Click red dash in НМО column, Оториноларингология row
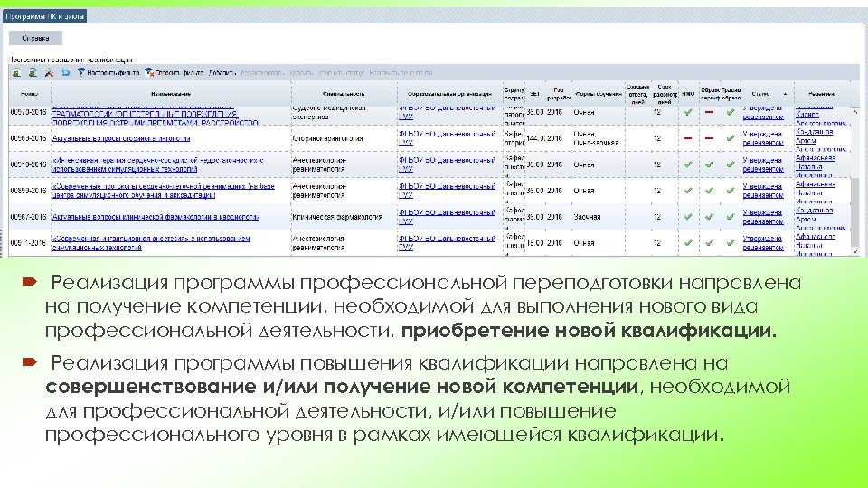Image resolution: width=868 pixels, height=488 pixels. point(688,138)
